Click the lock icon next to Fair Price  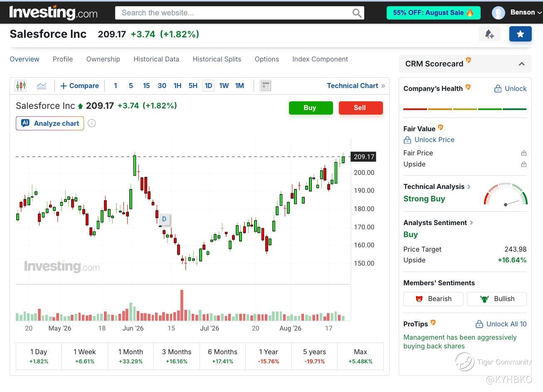pyautogui.click(x=524, y=153)
